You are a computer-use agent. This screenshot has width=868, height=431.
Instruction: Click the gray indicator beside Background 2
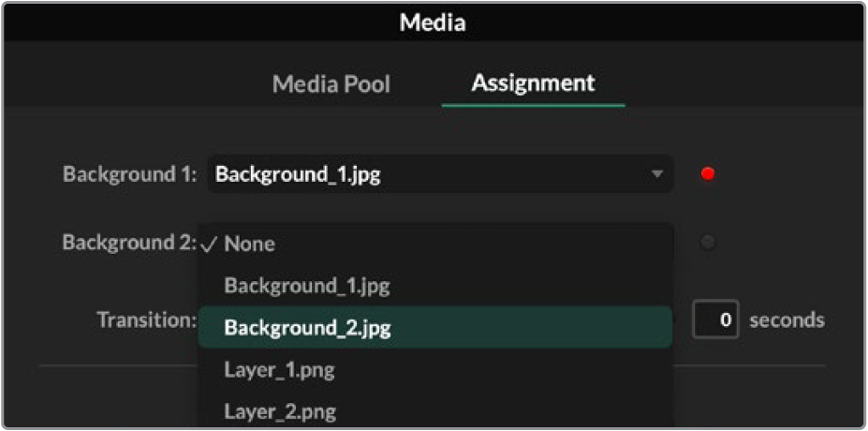coord(708,244)
